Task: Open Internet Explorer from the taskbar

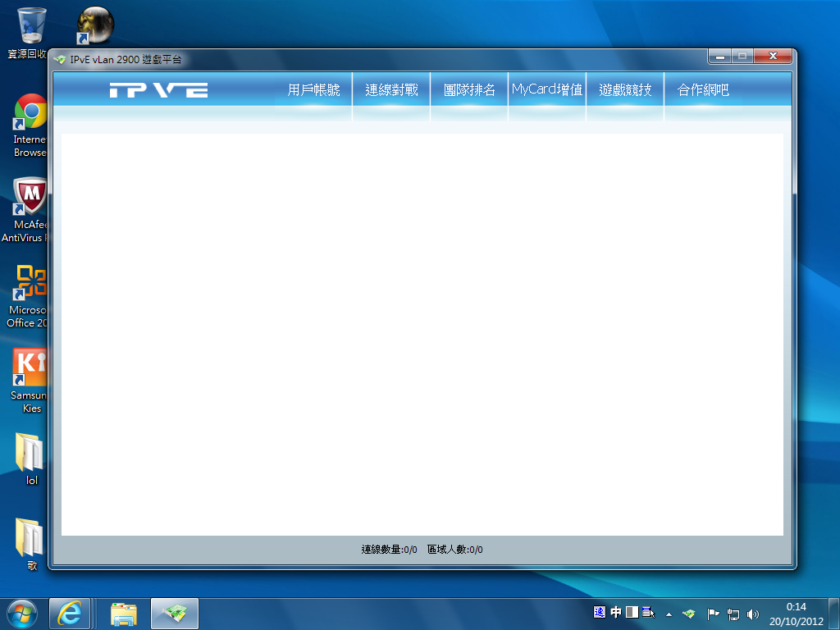Action: pyautogui.click(x=70, y=614)
